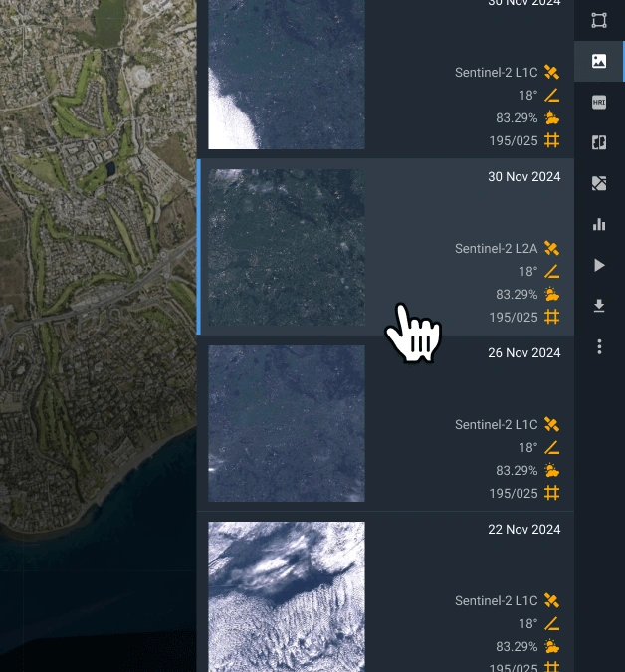Open the three-dot more options menu

(599, 346)
